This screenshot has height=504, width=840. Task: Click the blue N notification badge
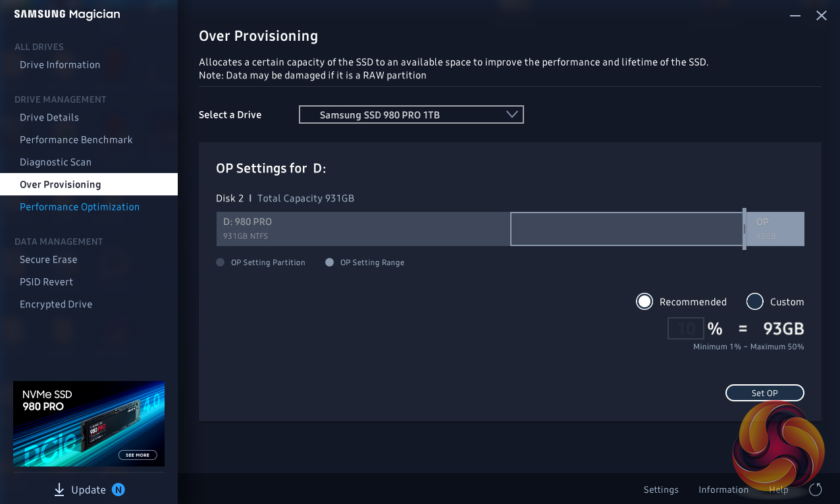pos(118,490)
